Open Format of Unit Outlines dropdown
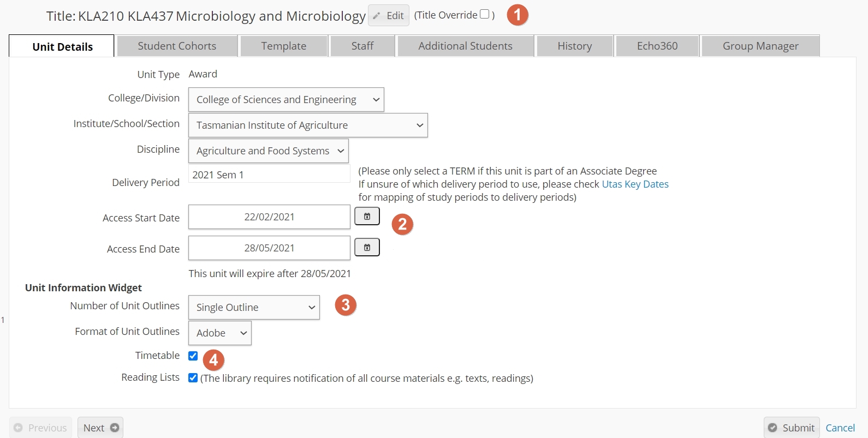 220,333
